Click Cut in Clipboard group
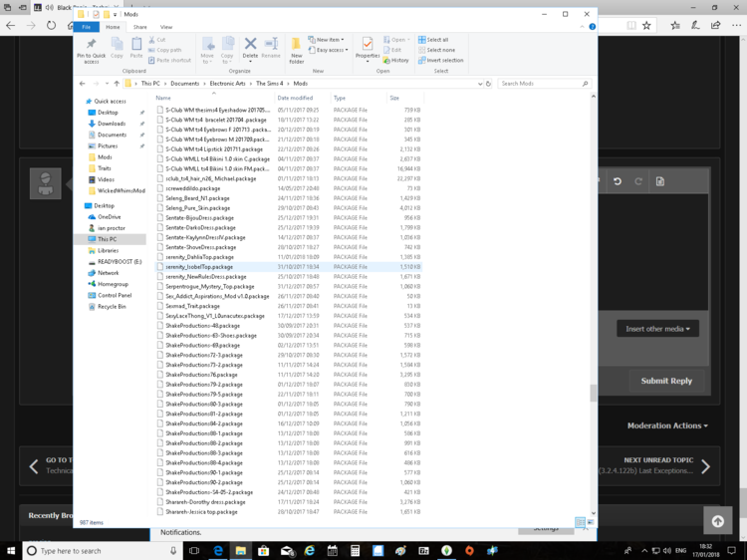Screen dimensions: 747x560 157,40
